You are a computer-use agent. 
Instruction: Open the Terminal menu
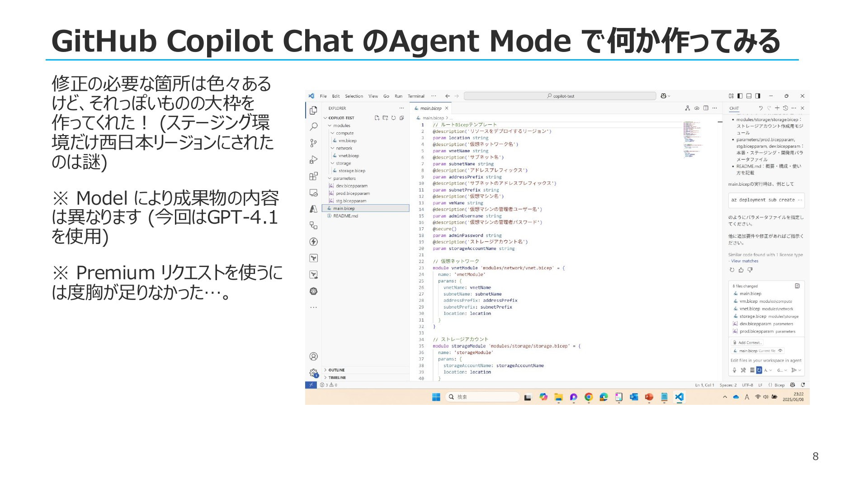416,96
